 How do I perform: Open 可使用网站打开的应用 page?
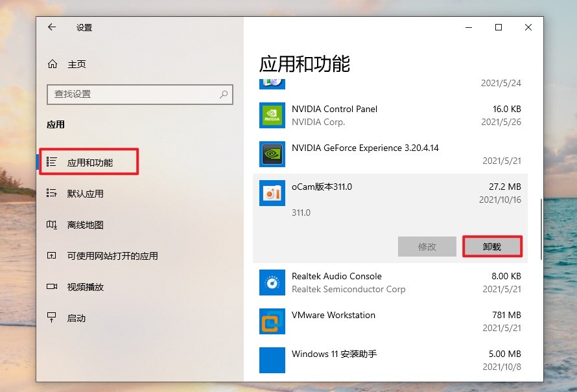point(112,255)
